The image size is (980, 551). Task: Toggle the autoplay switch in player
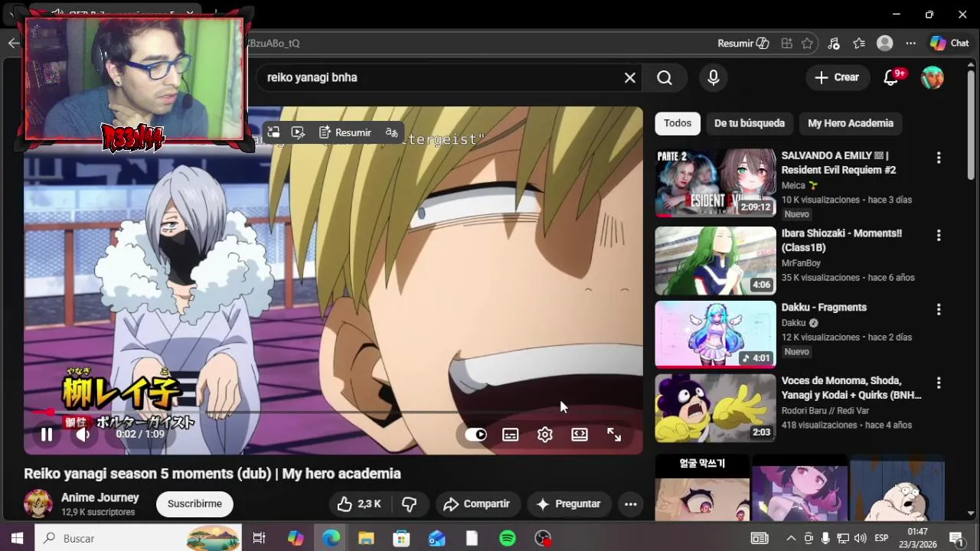(475, 435)
